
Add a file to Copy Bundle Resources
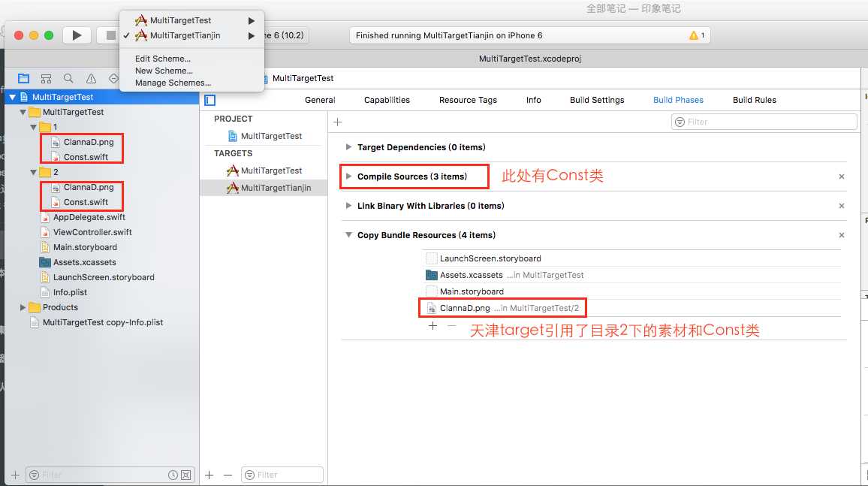tap(433, 326)
